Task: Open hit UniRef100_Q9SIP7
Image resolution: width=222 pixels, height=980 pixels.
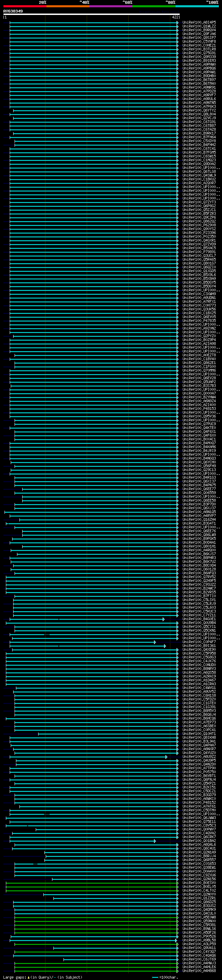Action: (199, 38)
